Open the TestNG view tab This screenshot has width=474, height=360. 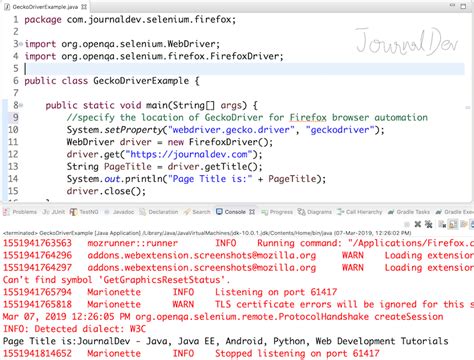tap(84, 212)
